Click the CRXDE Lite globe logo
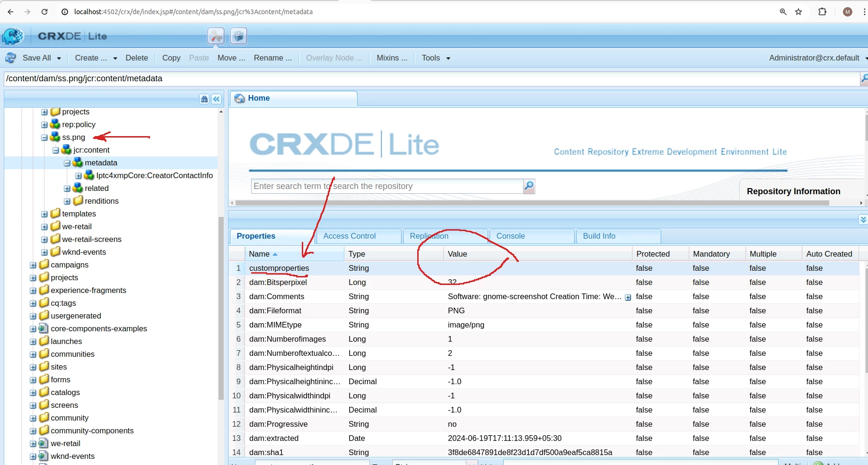The height and width of the screenshot is (465, 868). 13,36
